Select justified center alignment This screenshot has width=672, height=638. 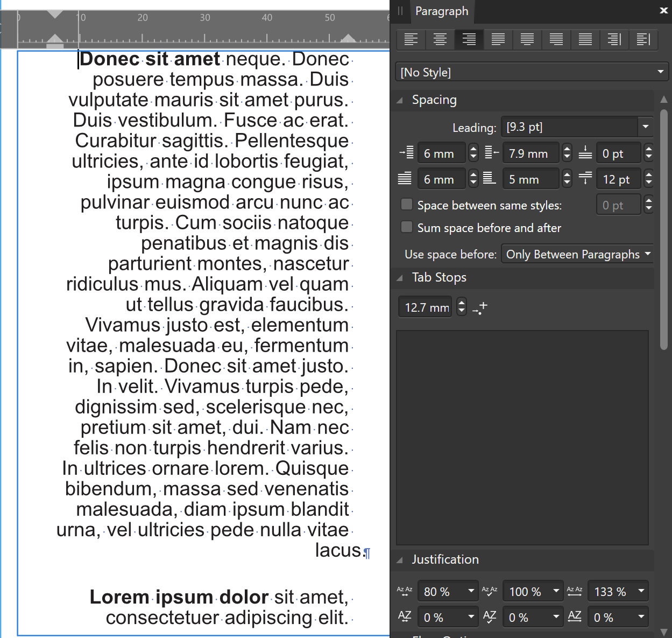point(527,39)
